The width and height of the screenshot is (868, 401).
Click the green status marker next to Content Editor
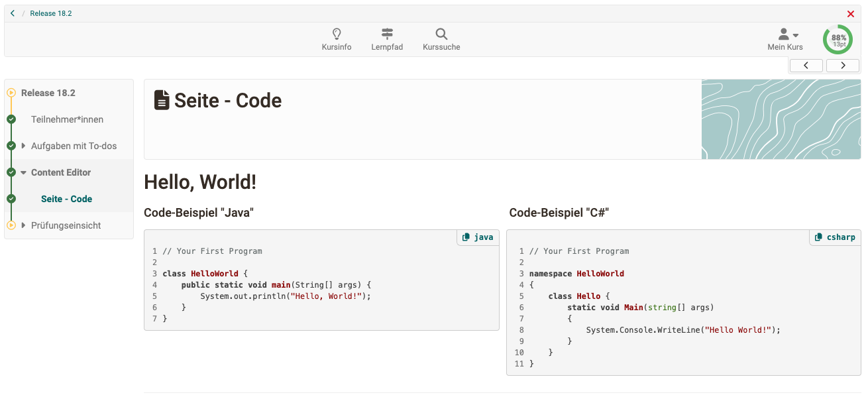click(x=11, y=172)
